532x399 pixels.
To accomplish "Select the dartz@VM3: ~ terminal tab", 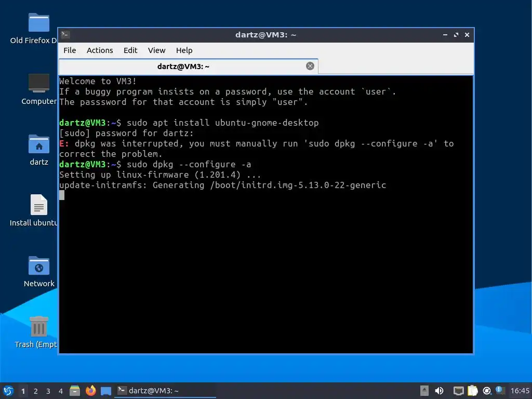I will (x=188, y=66).
